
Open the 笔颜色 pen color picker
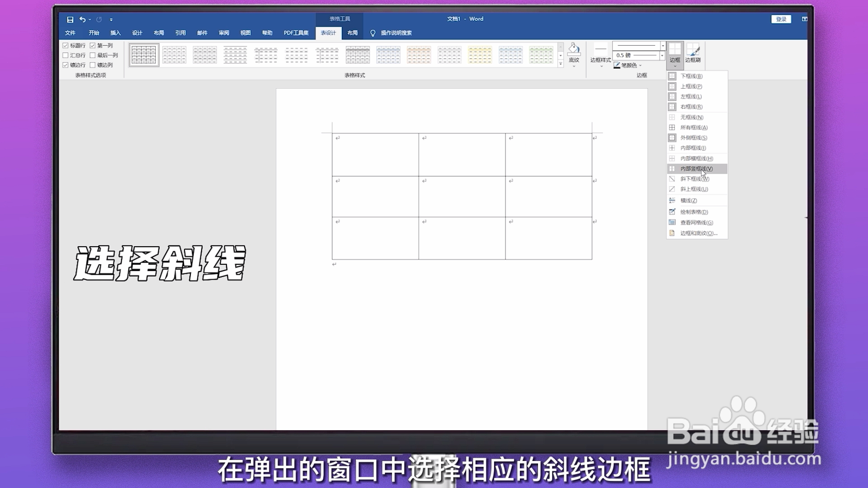coord(627,66)
